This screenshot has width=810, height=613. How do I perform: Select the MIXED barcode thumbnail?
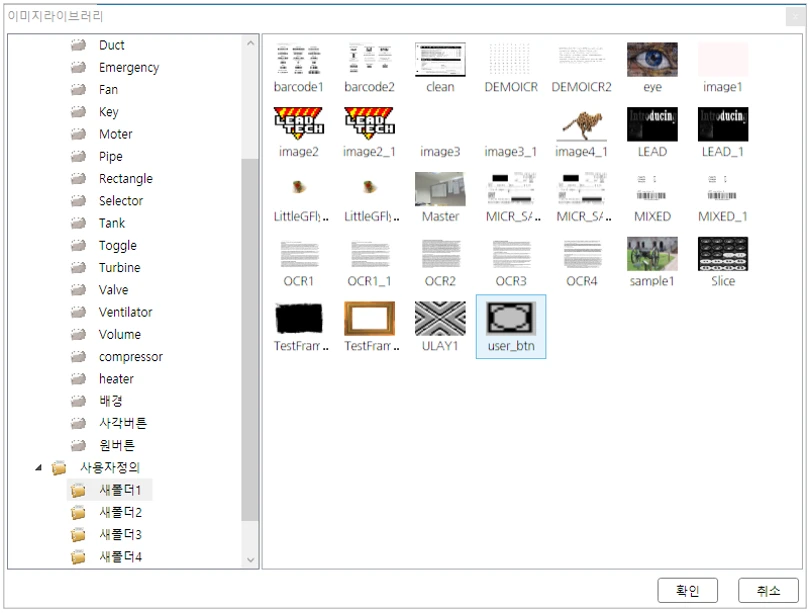[652, 189]
